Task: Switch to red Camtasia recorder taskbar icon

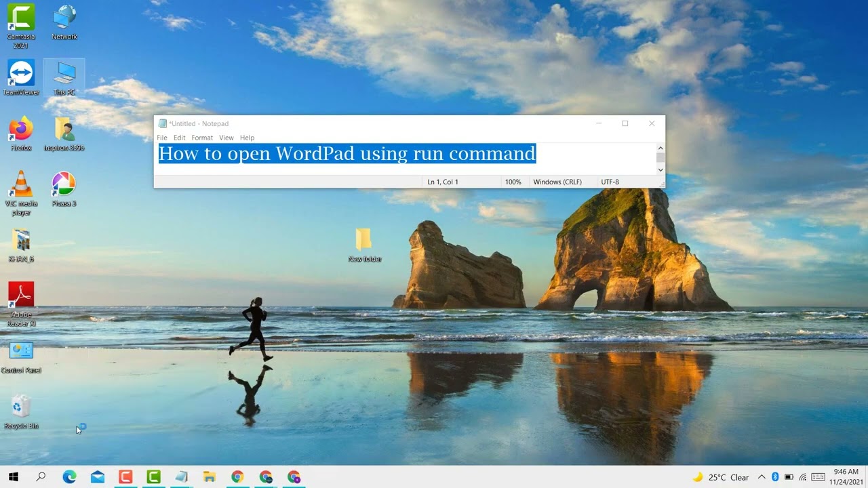Action: coord(125,476)
